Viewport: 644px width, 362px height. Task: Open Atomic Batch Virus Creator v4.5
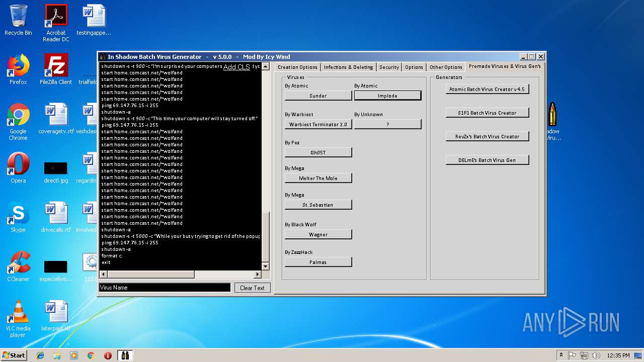point(487,89)
